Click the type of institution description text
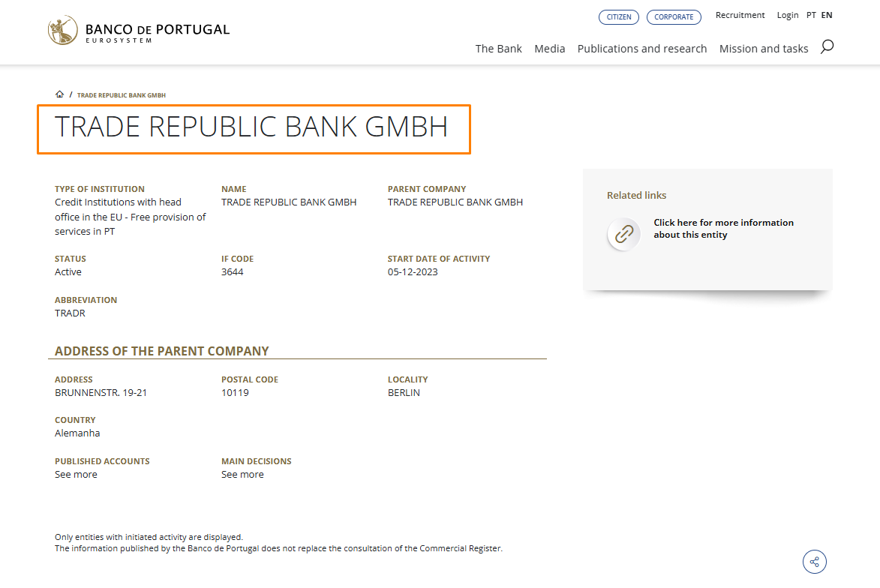Image resolution: width=880 pixels, height=588 pixels. pyautogui.click(x=131, y=217)
